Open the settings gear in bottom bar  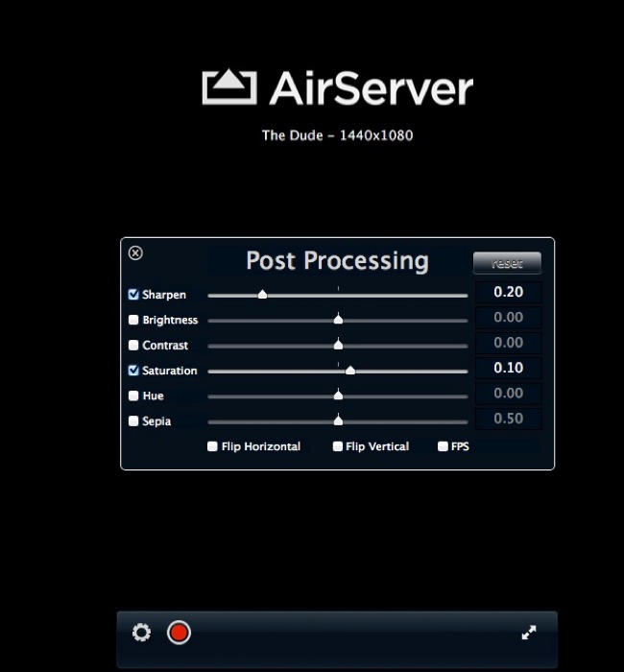(x=141, y=633)
